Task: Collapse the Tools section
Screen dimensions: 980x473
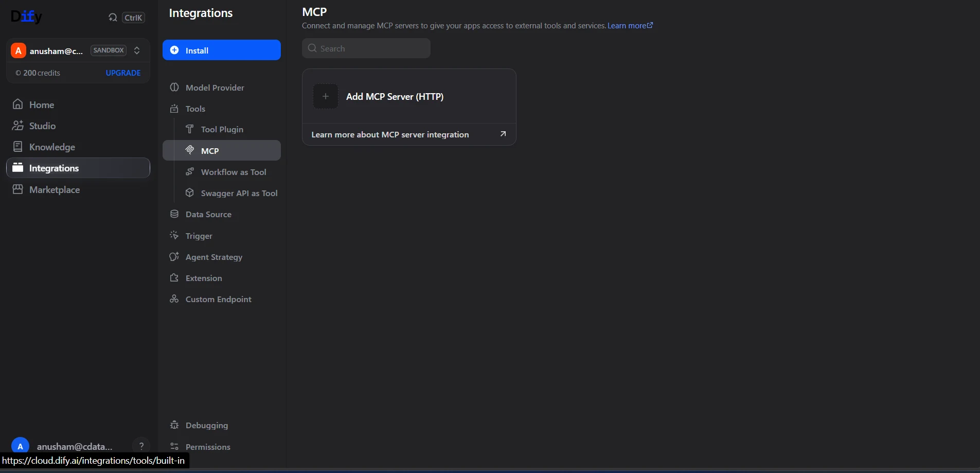Action: point(222,109)
